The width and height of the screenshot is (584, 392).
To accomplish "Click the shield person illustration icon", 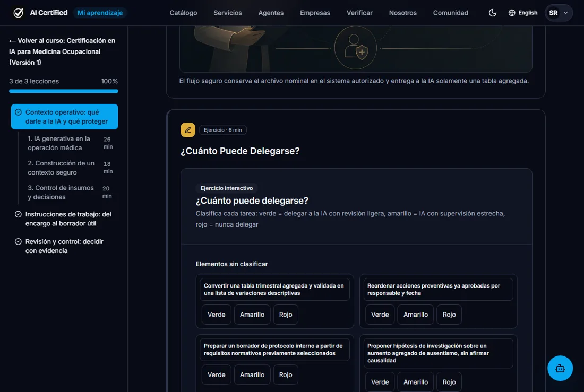I will coord(355,48).
